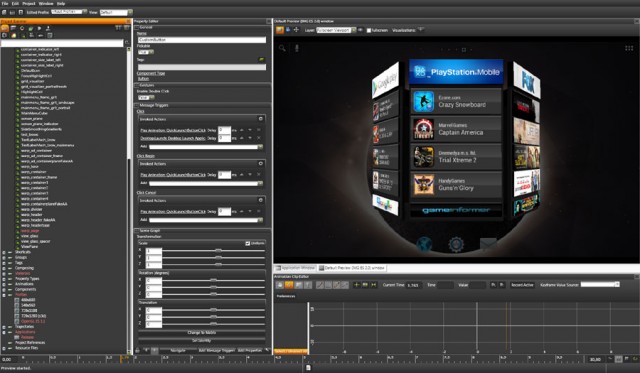Toggle layer visibility eye icon

[360, 30]
